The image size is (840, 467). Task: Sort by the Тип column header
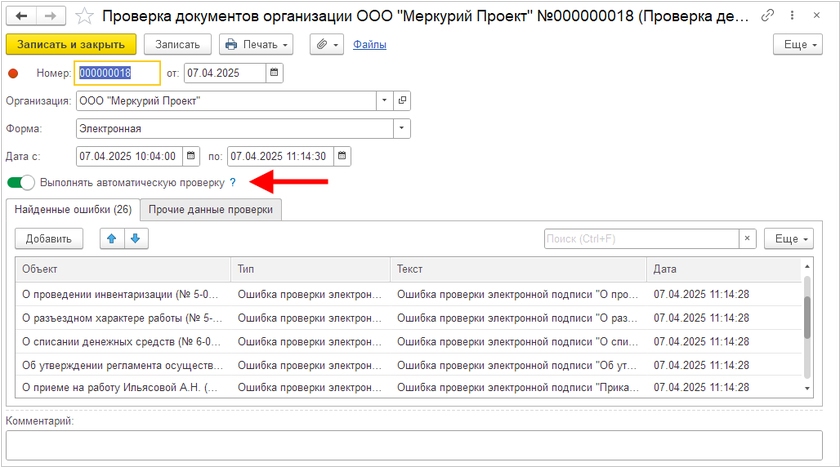[310, 269]
